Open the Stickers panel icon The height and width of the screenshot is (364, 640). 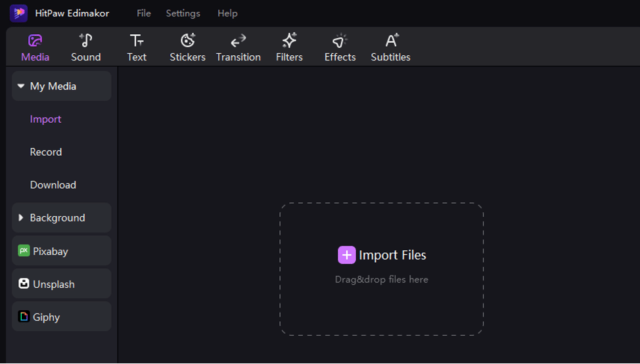[188, 41]
